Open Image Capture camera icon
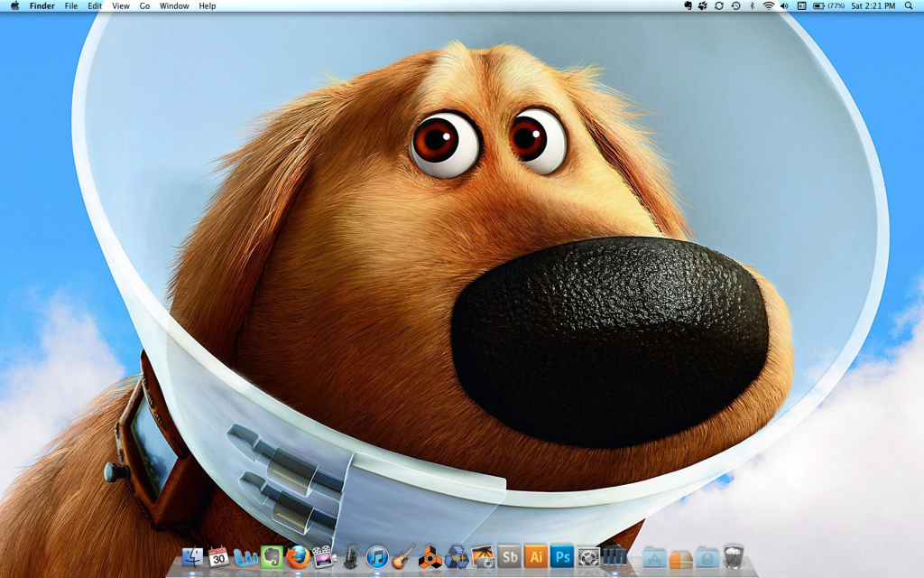Viewport: 924px width, 578px height. tap(484, 556)
